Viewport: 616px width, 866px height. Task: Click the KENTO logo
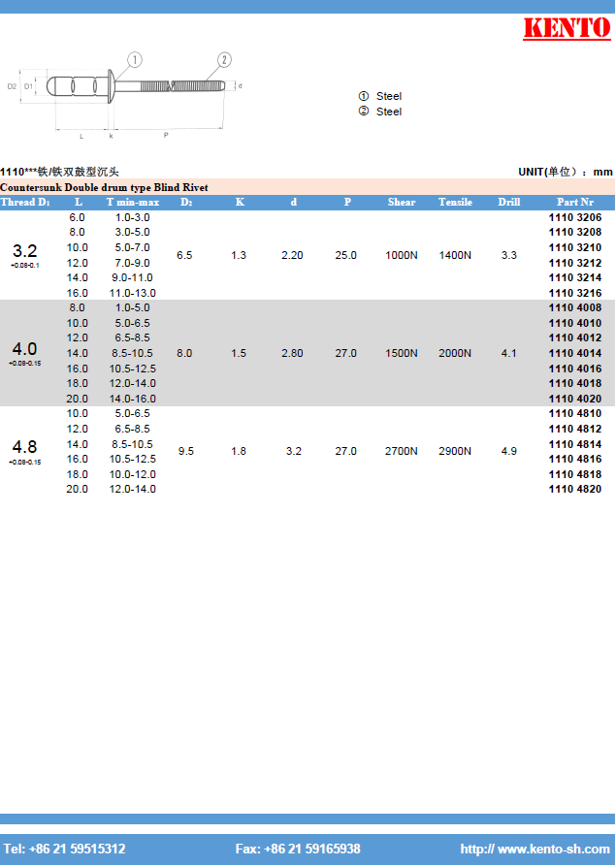click(x=567, y=28)
